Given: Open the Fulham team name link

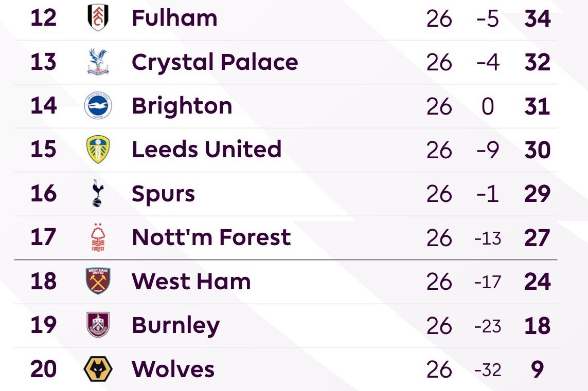Looking at the screenshot, I should (174, 18).
